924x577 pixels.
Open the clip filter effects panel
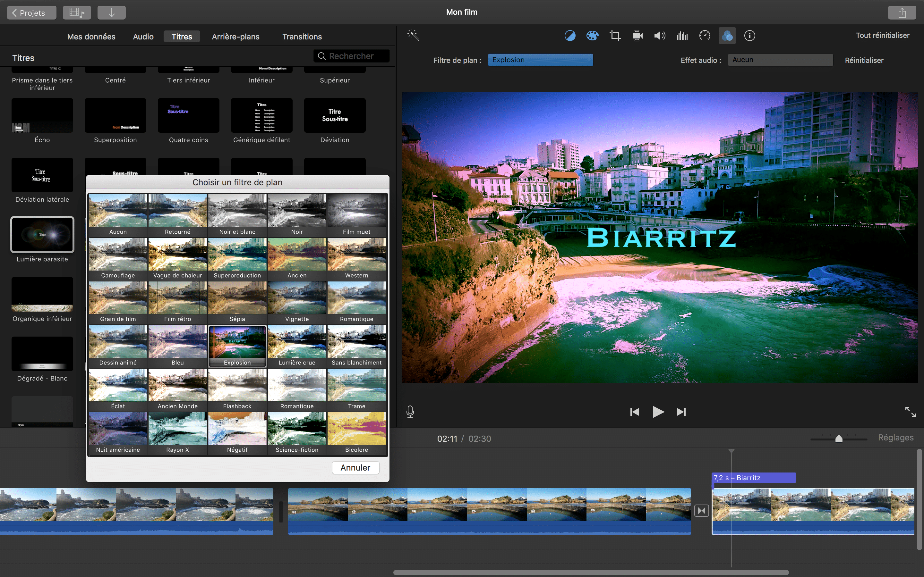(727, 35)
